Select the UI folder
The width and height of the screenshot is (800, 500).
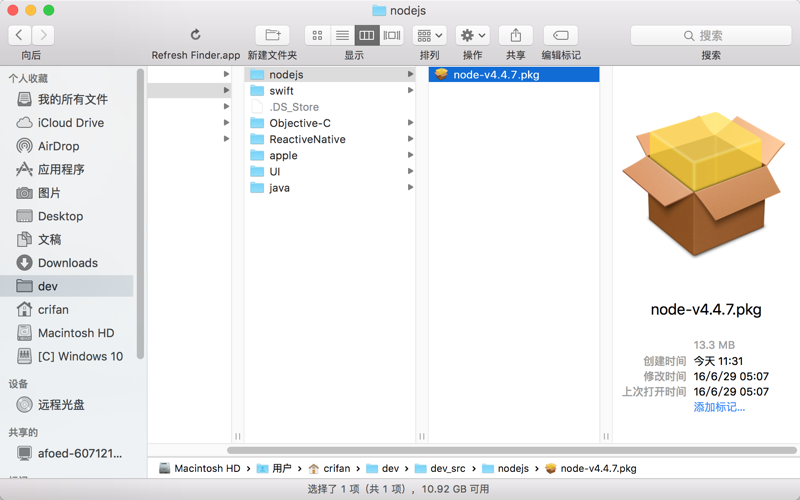pyautogui.click(x=330, y=171)
